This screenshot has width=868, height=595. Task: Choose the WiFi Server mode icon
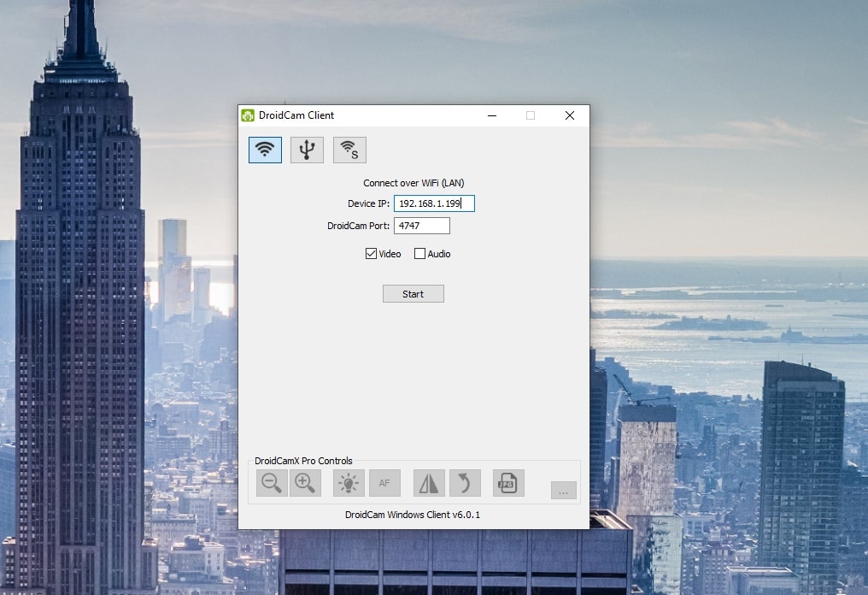coord(350,150)
